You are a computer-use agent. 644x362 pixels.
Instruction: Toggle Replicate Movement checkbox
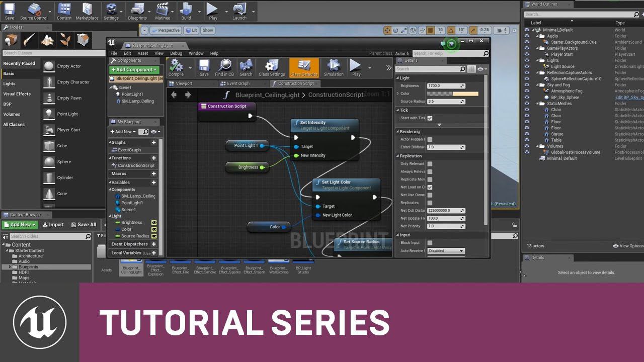tap(430, 179)
